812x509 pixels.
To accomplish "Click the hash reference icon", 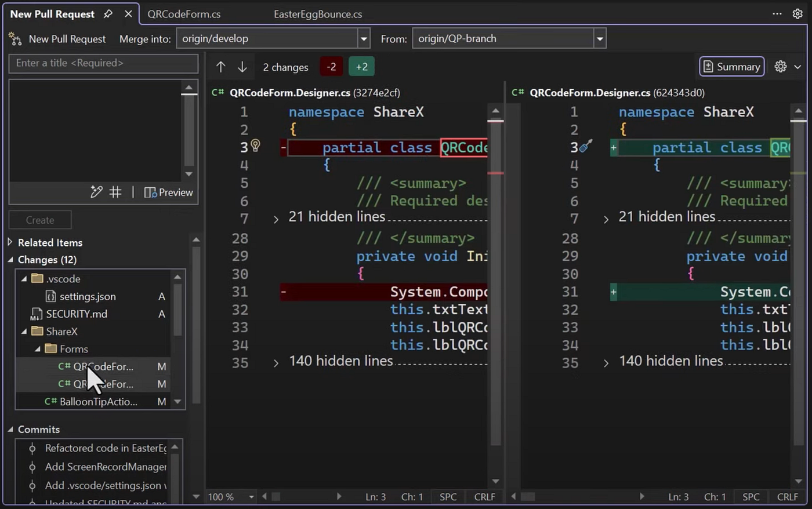I will pos(115,192).
